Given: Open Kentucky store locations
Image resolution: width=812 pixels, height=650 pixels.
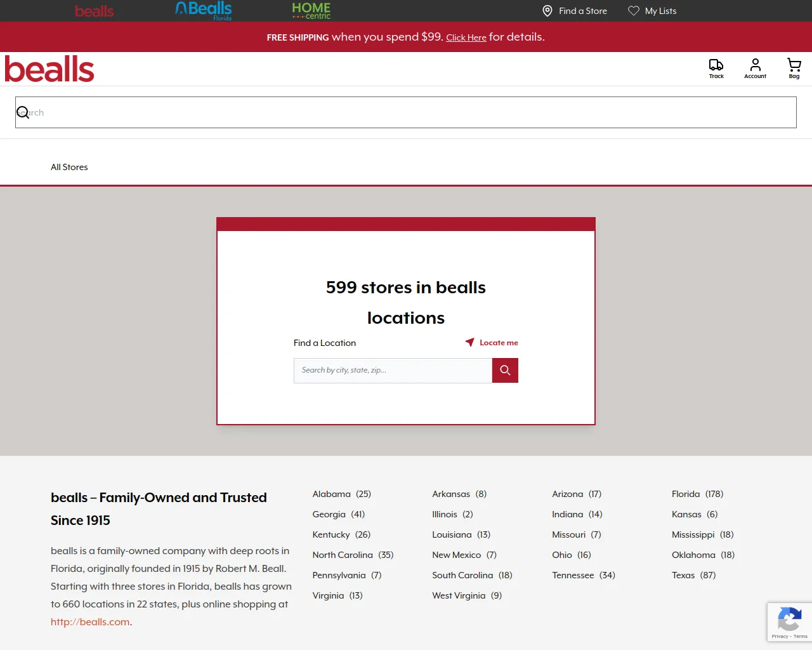Looking at the screenshot, I should [341, 534].
